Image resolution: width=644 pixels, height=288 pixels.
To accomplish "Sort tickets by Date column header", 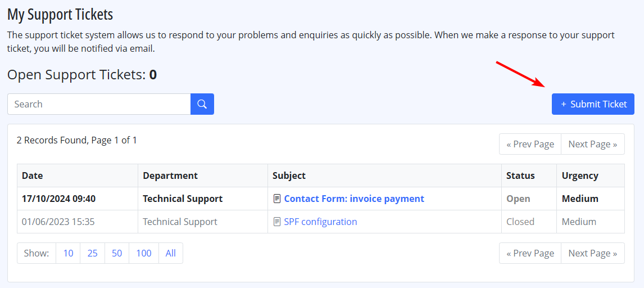I will 33,176.
